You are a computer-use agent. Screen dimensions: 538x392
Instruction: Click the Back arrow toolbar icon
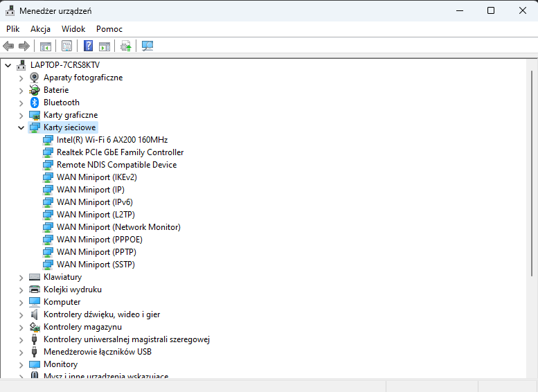point(8,46)
